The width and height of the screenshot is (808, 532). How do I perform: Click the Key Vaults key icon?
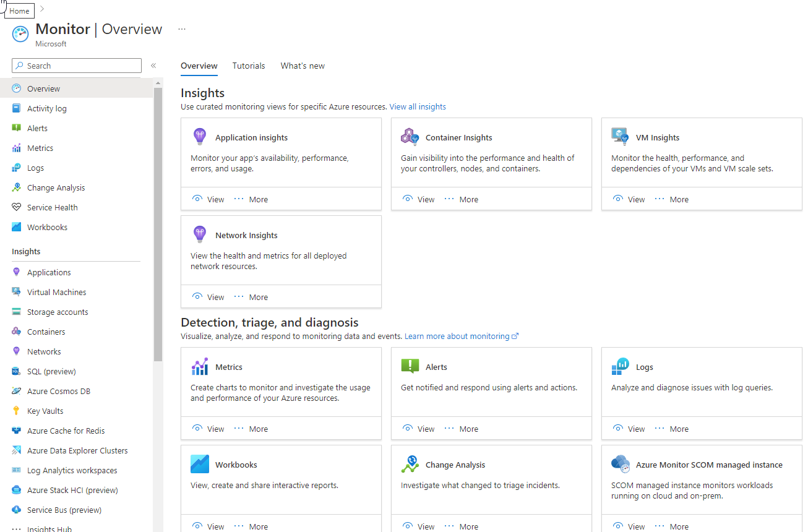(x=15, y=410)
